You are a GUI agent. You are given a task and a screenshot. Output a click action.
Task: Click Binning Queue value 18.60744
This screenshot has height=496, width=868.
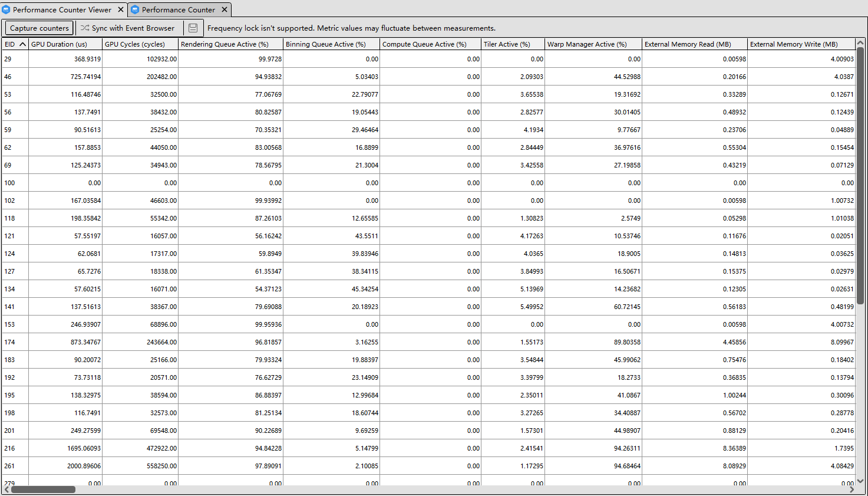tap(365, 413)
